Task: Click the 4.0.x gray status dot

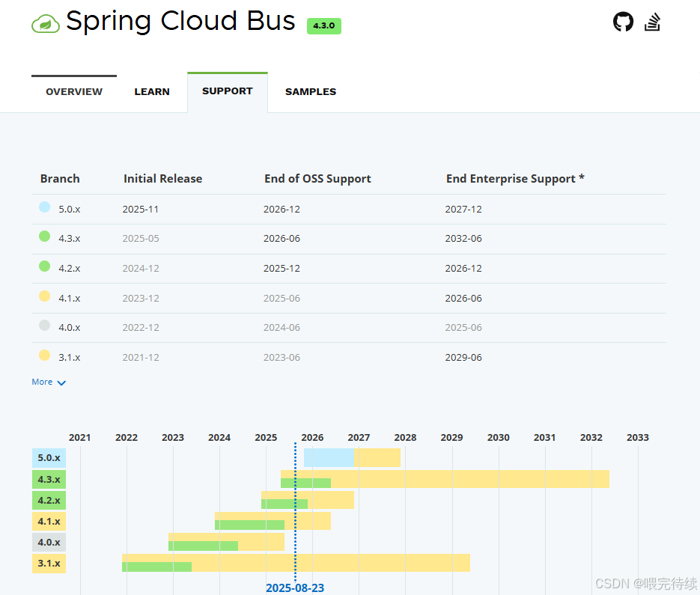Action: click(x=45, y=326)
